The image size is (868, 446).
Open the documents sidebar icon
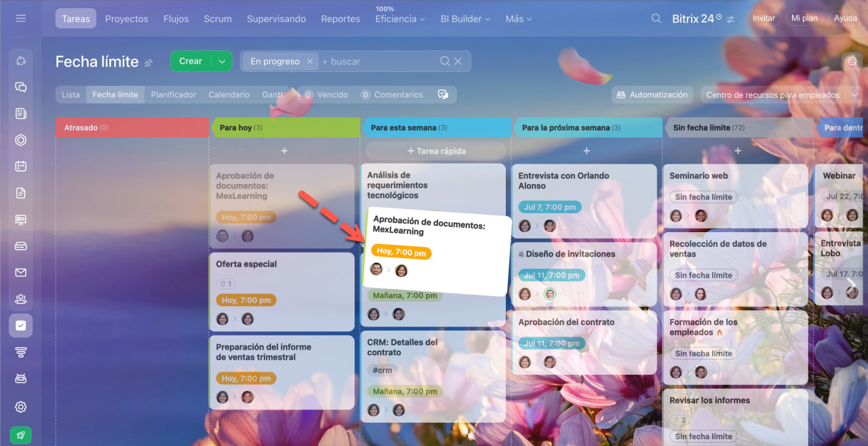click(21, 193)
